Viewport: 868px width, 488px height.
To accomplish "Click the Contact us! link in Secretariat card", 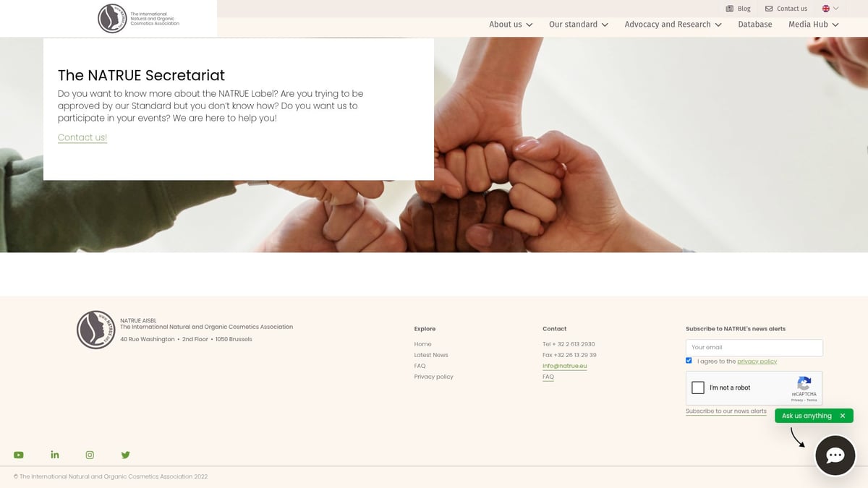I will click(82, 137).
